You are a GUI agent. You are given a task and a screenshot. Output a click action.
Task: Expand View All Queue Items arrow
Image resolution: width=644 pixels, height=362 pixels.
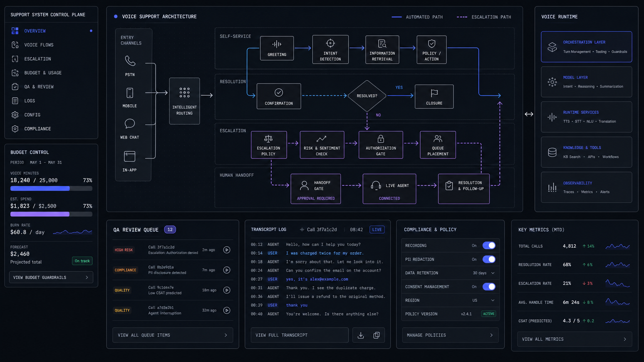pos(226,335)
